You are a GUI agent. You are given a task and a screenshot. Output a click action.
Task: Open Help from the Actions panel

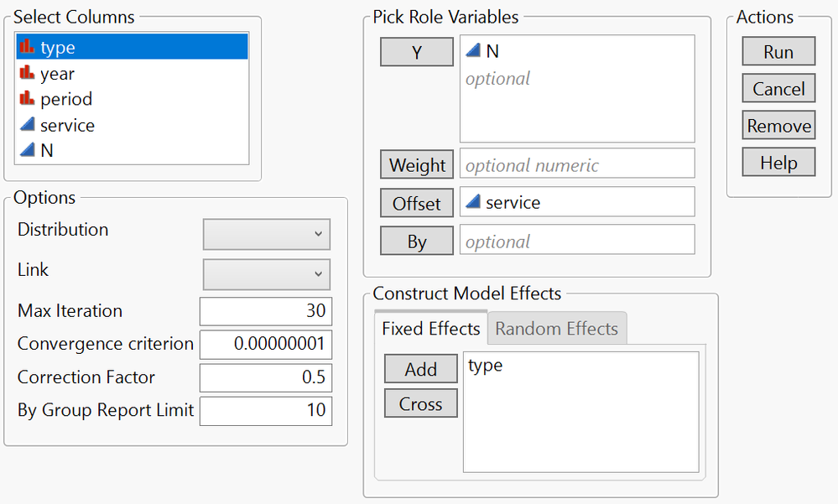(x=778, y=163)
